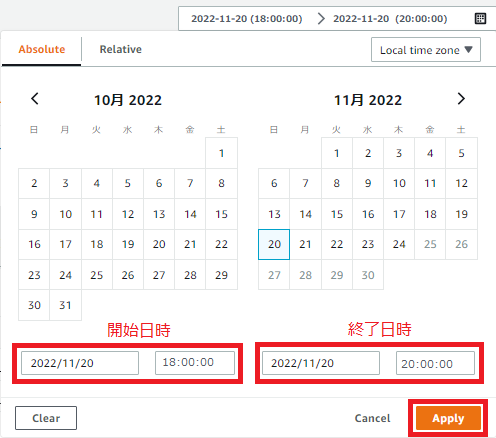Select the Absolute tab
The image size is (496, 438).
[x=42, y=49]
